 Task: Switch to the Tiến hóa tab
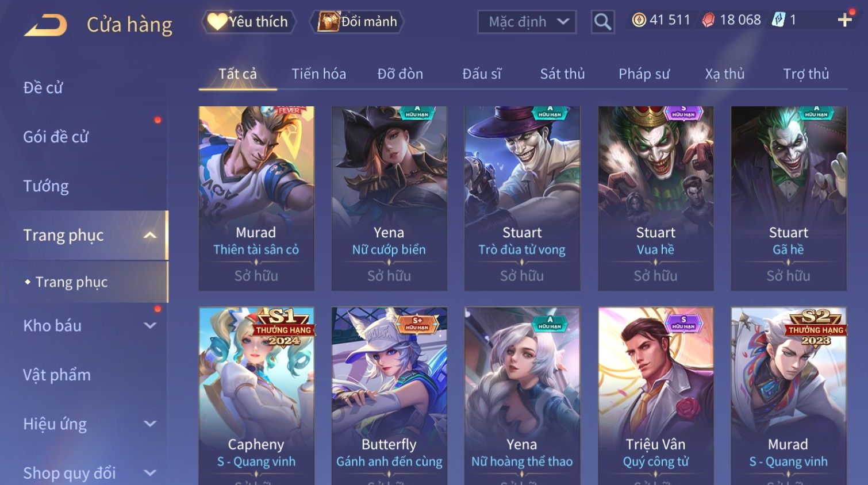[x=318, y=74]
